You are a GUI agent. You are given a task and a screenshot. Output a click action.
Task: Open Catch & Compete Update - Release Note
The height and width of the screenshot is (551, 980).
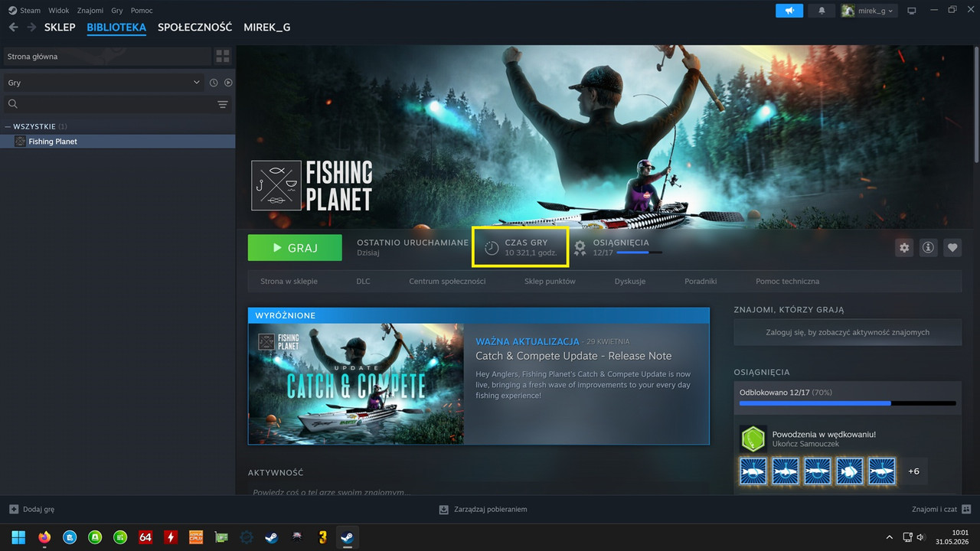click(573, 356)
